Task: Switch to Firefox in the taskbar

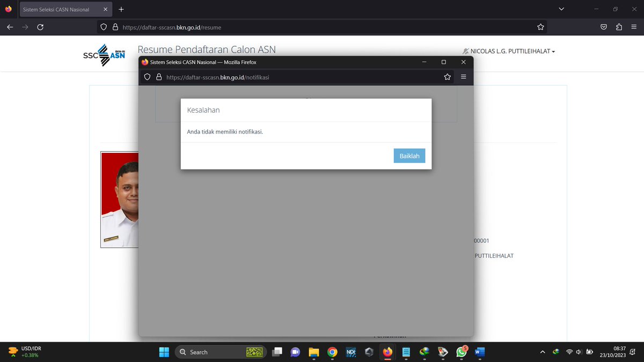Action: pos(387,352)
